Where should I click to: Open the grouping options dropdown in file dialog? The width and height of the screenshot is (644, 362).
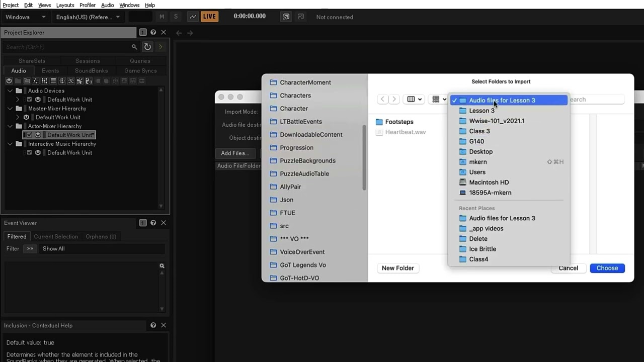click(x=439, y=99)
